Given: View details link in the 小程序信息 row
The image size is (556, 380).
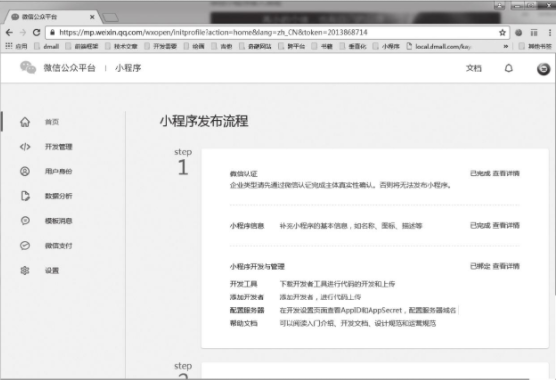Looking at the screenshot, I should pos(506,225).
